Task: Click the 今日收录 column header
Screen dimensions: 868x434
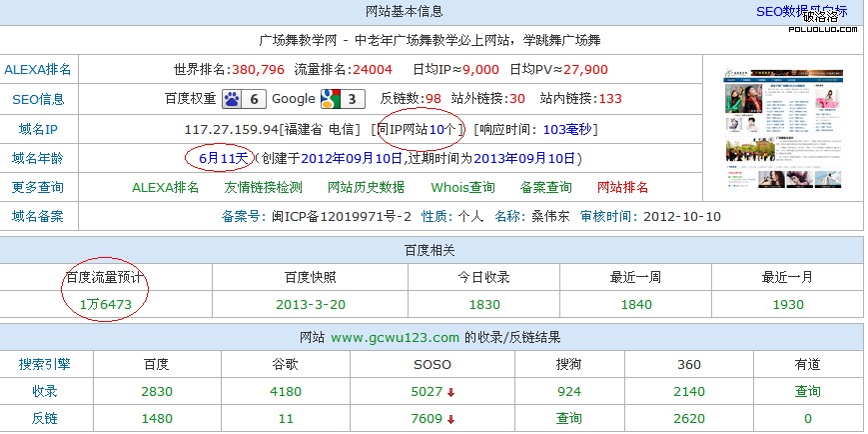Action: pyautogui.click(x=483, y=277)
